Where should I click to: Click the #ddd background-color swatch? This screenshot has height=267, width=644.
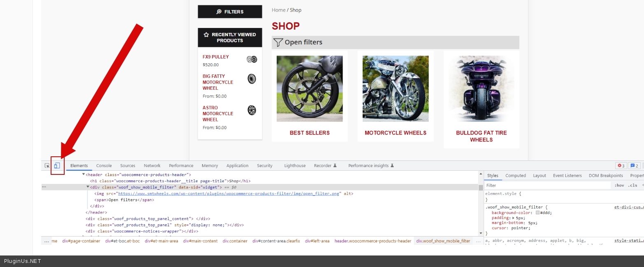pyautogui.click(x=538, y=213)
